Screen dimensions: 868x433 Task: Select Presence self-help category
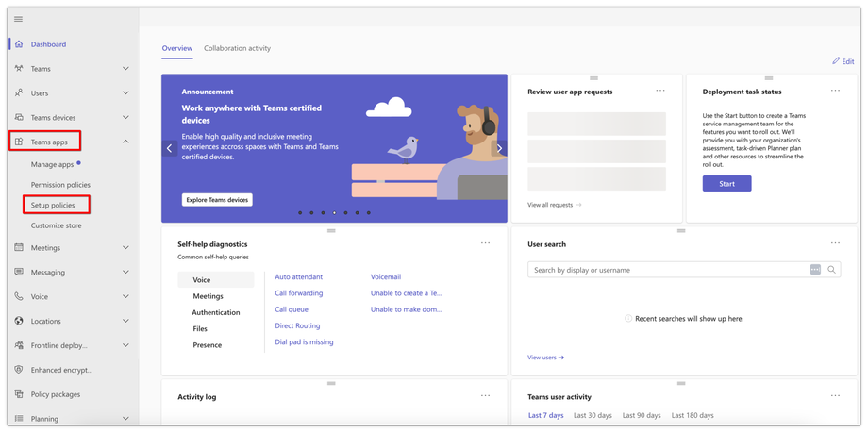(207, 345)
